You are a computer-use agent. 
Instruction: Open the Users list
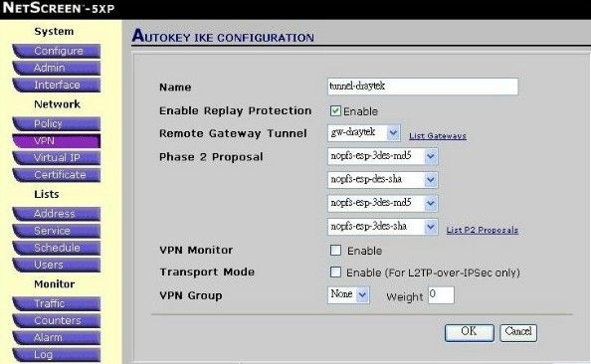point(57,265)
